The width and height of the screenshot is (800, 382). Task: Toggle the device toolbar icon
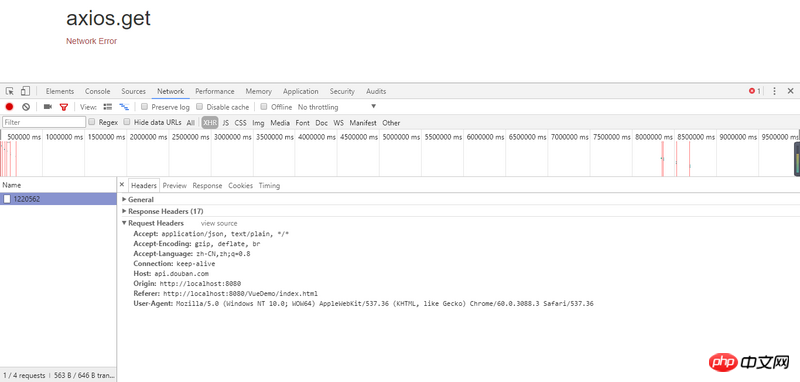[x=25, y=91]
